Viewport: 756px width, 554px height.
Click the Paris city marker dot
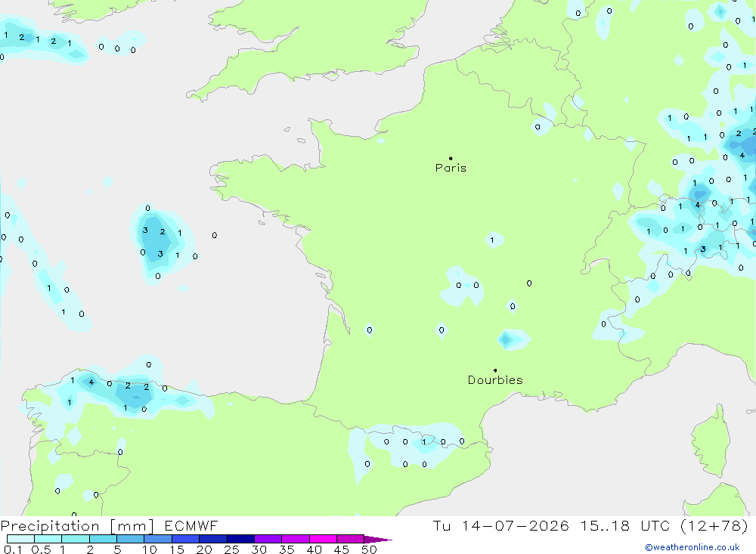[x=451, y=158]
